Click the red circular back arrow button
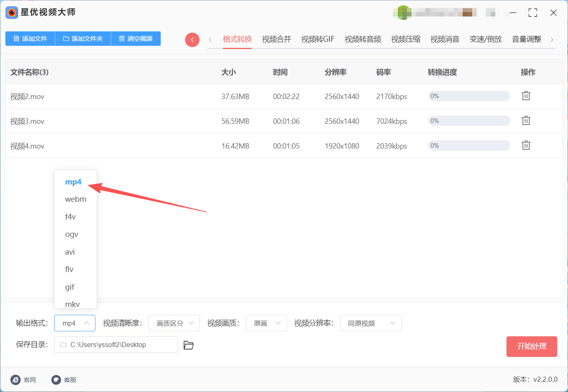The image size is (568, 392). (x=192, y=40)
